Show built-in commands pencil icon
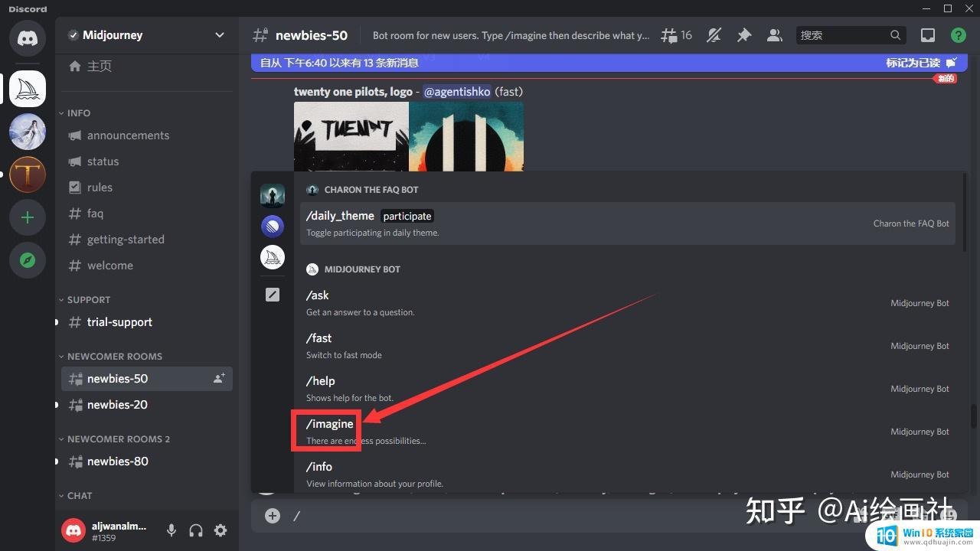 [x=273, y=295]
